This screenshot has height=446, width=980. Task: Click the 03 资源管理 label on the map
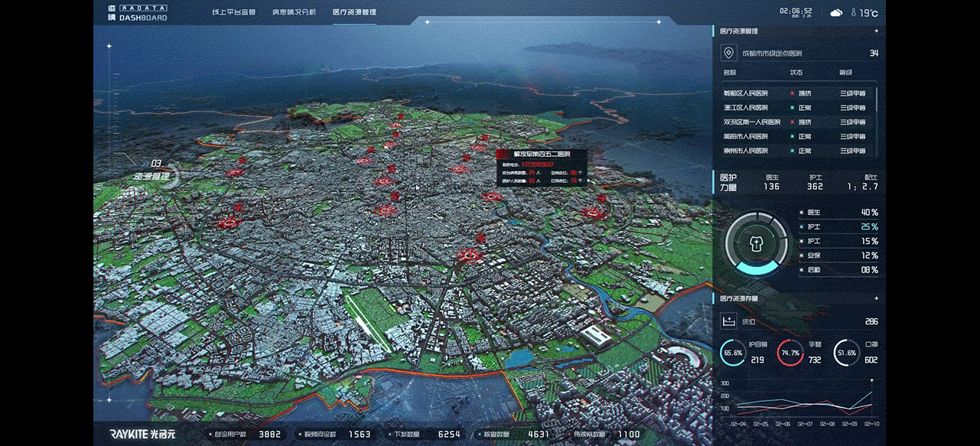click(x=151, y=170)
